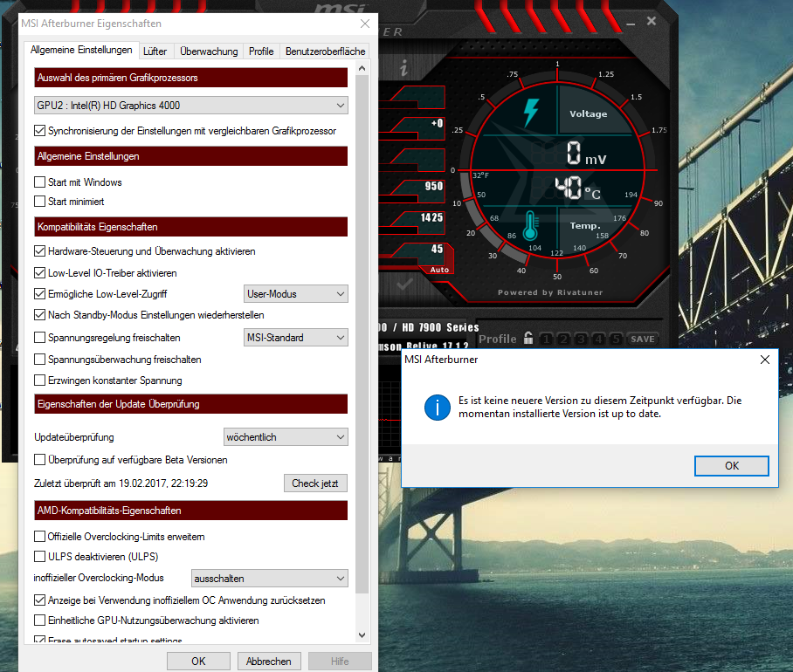Switch to the Profile tab
Screen dimensions: 793x672
[x=261, y=51]
